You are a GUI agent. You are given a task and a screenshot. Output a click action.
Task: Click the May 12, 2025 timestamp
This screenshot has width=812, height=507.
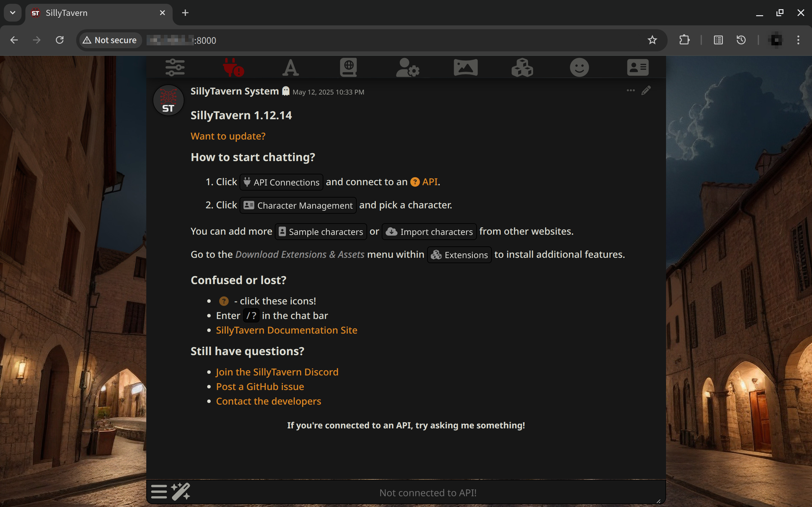click(328, 92)
